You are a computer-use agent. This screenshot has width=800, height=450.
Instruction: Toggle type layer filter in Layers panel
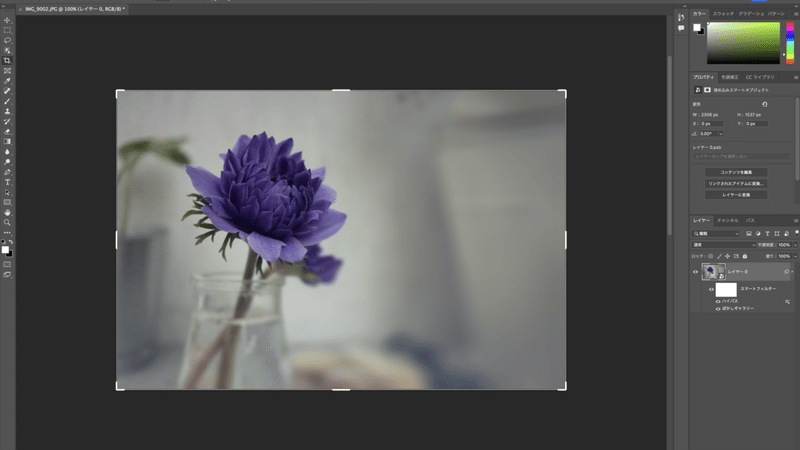click(x=767, y=234)
